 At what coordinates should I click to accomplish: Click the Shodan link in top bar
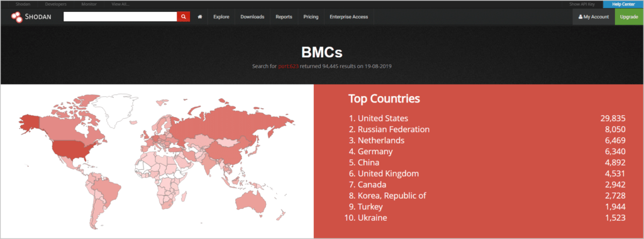pyautogui.click(x=23, y=4)
